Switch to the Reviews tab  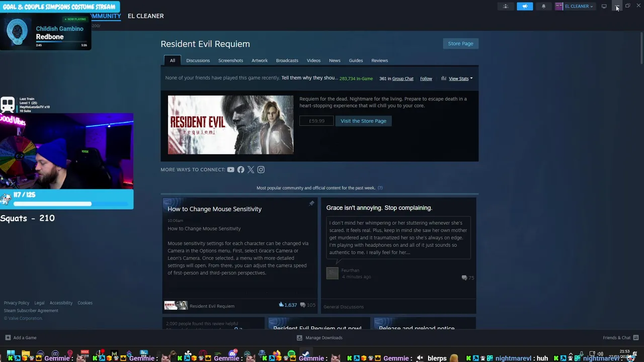click(379, 60)
